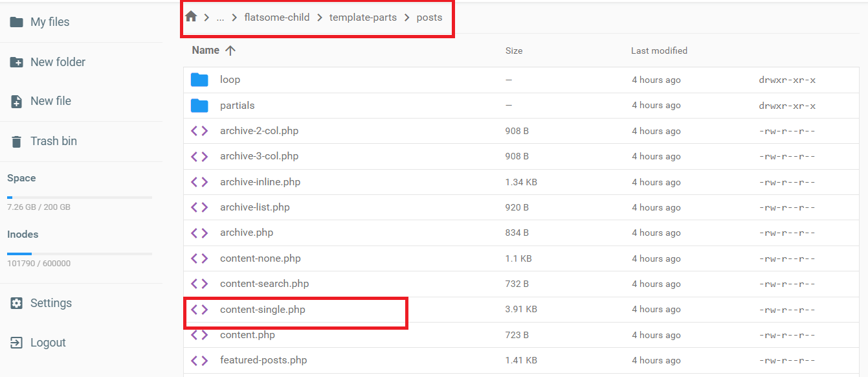This screenshot has width=868, height=377.
Task: Click the Settings gear icon
Action: pos(16,303)
